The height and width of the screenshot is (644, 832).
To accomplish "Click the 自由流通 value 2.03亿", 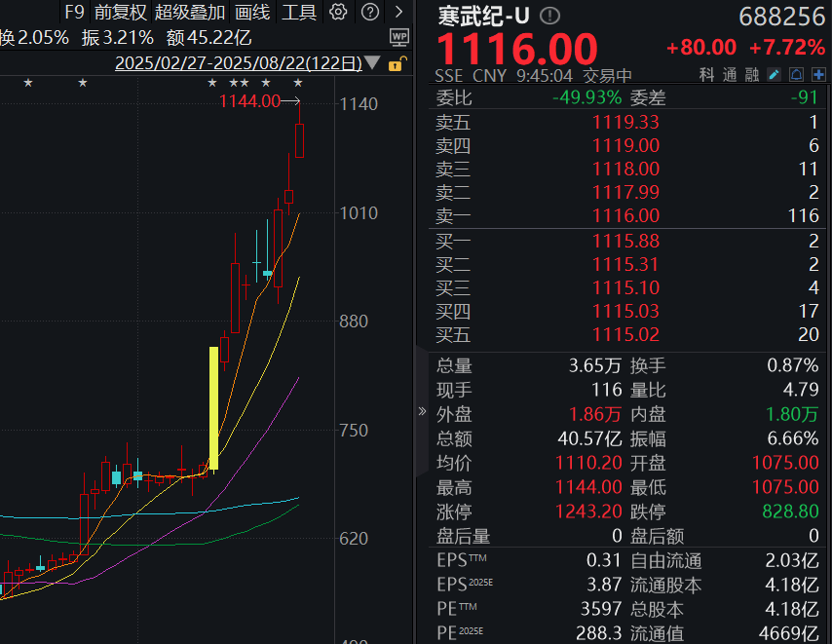I will point(792,561).
